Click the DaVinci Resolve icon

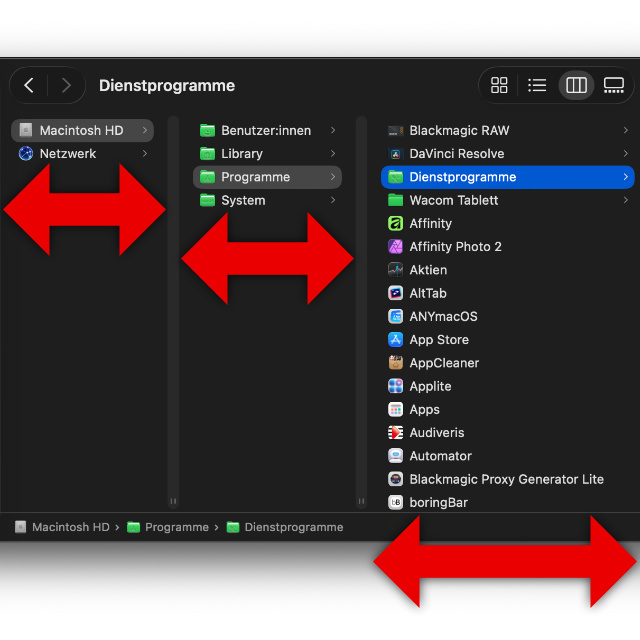(396, 154)
